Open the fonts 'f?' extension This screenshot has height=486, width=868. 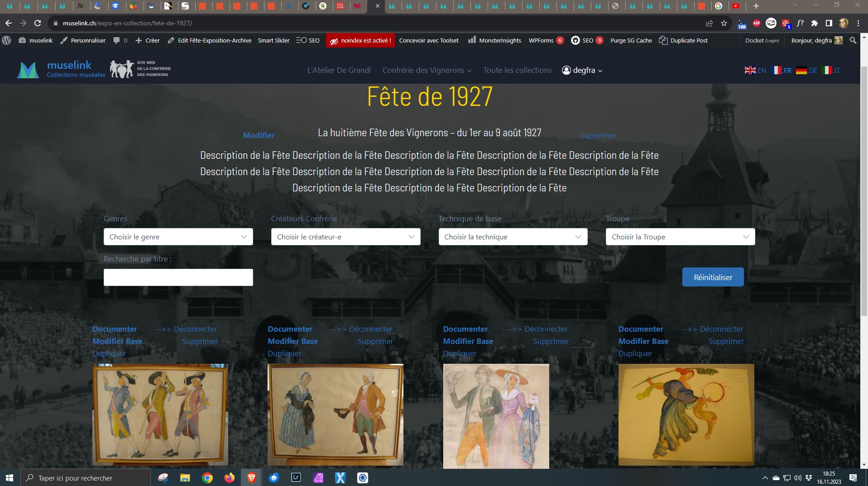pyautogui.click(x=800, y=23)
